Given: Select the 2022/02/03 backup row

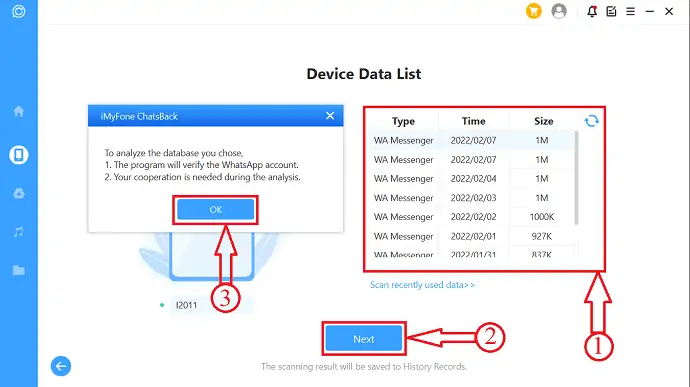Looking at the screenshot, I should click(x=472, y=198).
